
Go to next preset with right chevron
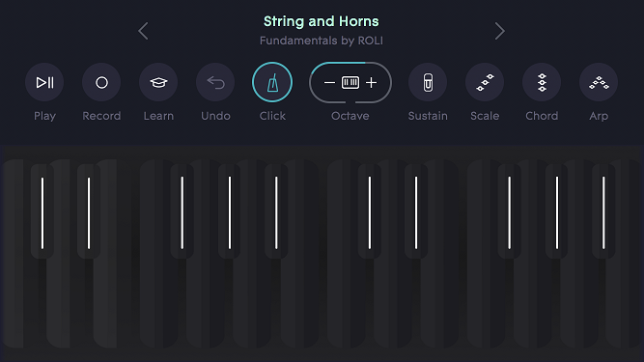[x=499, y=31]
